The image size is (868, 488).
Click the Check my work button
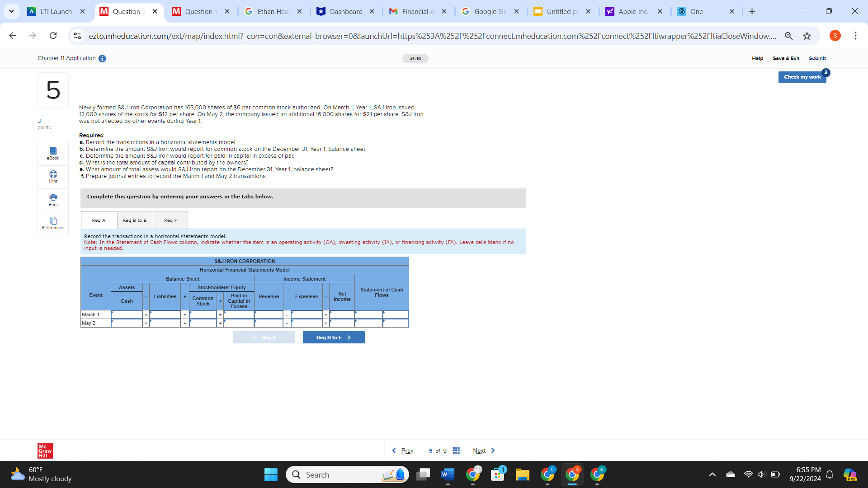(x=802, y=77)
